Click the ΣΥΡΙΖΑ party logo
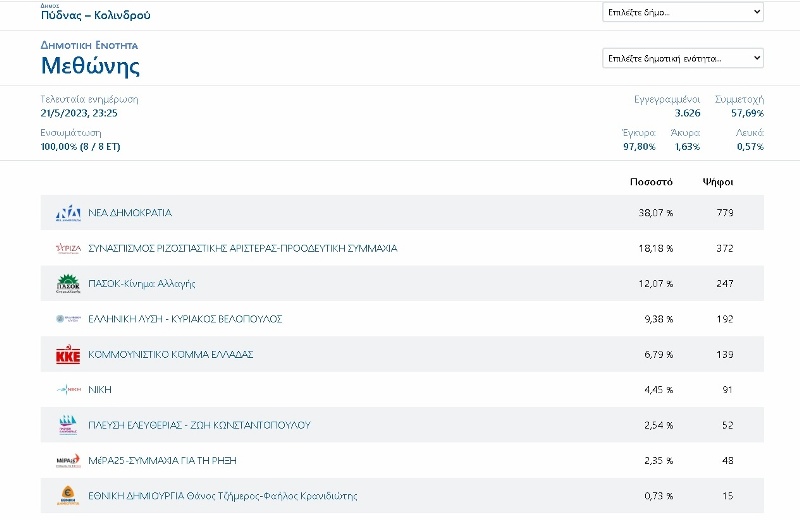The image size is (800, 520). tap(68, 249)
